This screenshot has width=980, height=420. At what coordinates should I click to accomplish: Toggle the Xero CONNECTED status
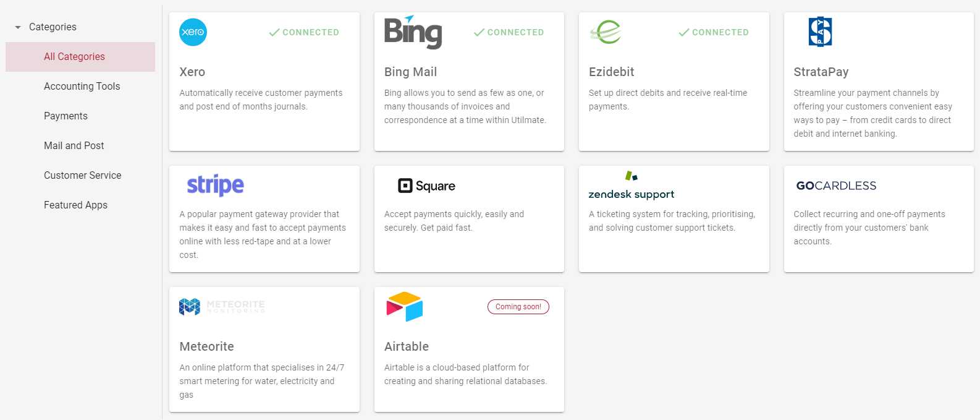point(303,32)
